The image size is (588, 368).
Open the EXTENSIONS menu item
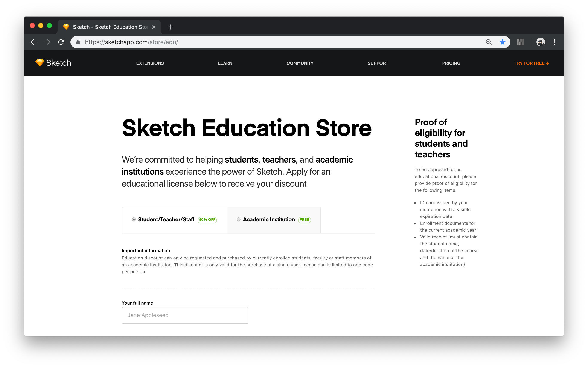[x=150, y=63]
